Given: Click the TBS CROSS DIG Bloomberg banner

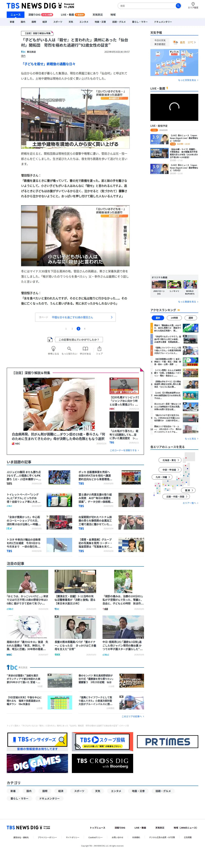Looking at the screenshot, I should coord(102,763).
